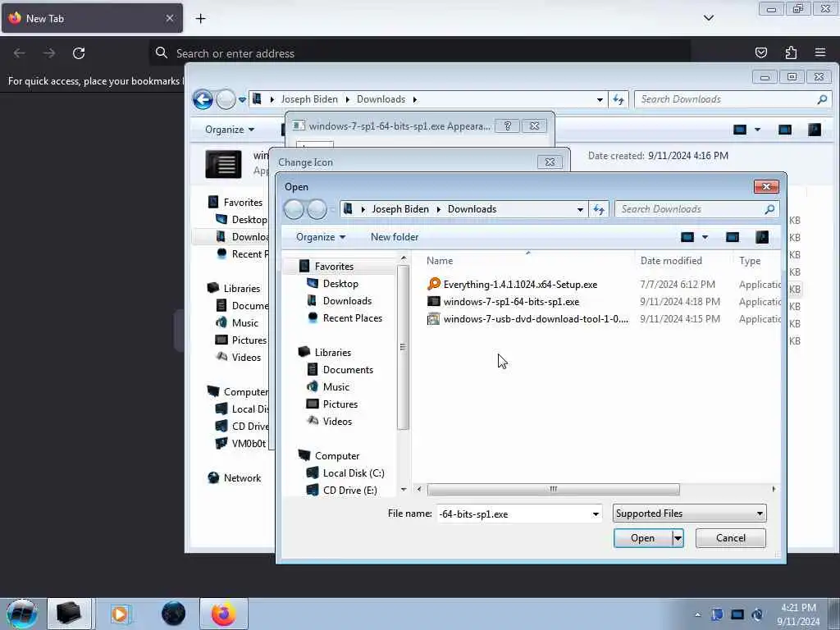Open Documents library in Open dialog
Viewport: 840px width, 630px height.
348,370
